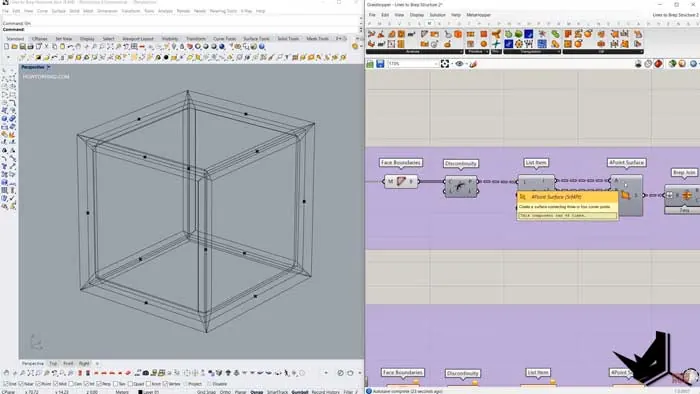Open the Rhino Surface menu
Viewport: 700px width, 394px height.
58,11
